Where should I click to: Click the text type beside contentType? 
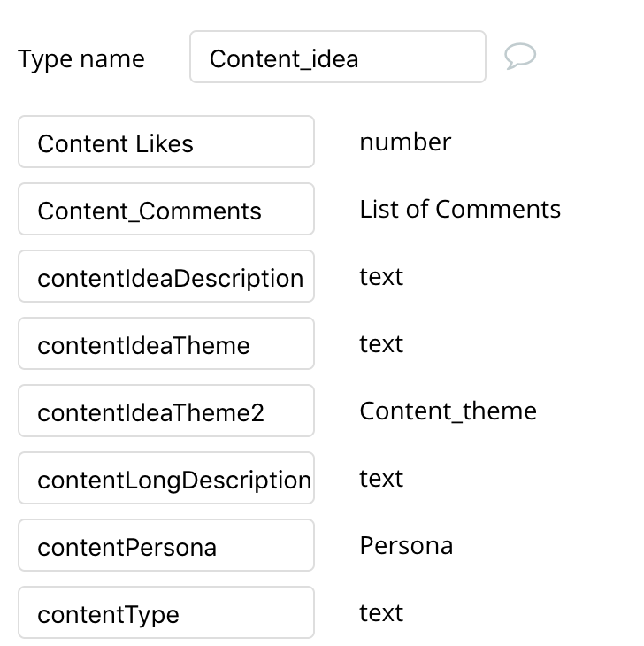coord(381,612)
